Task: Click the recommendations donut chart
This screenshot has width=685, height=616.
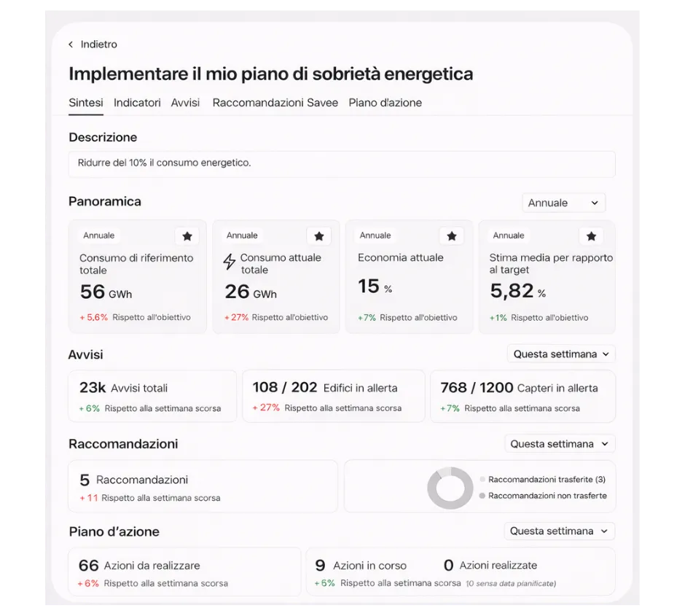Action: pos(450,486)
